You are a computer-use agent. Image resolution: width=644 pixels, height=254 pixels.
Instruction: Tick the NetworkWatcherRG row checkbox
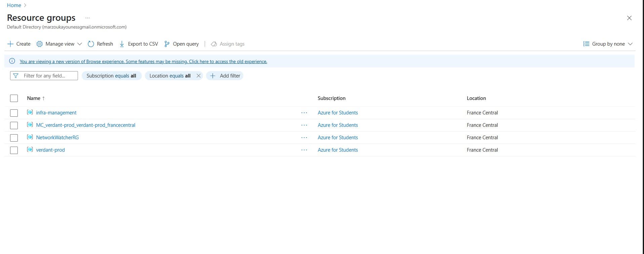click(x=14, y=138)
